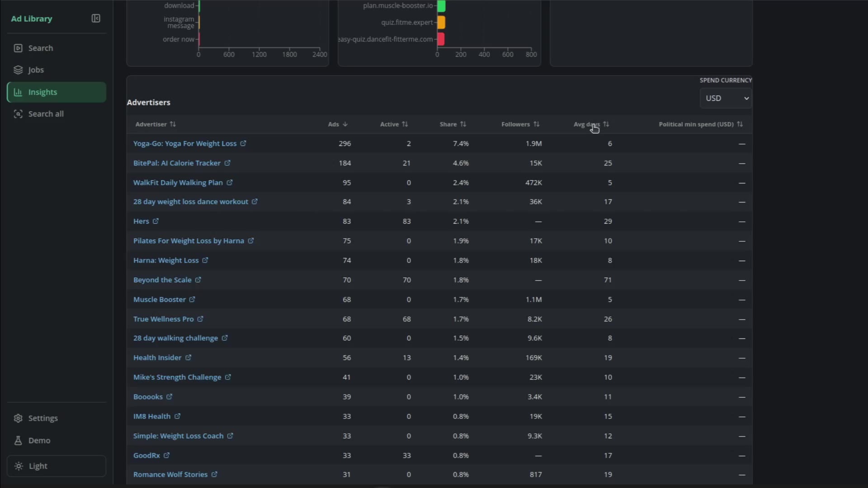Click the red easy-quiz.dancefit-fitterme.com bar
This screenshot has height=488, width=868.
tap(440, 39)
